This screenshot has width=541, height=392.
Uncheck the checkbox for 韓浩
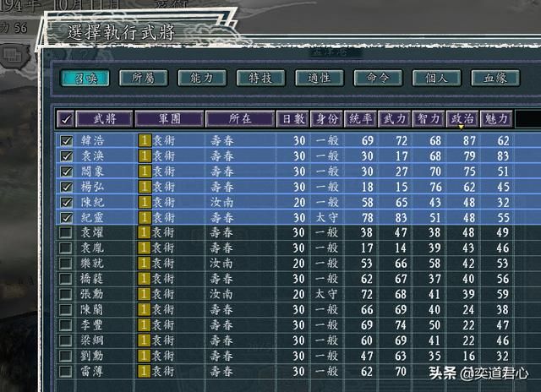pos(66,140)
